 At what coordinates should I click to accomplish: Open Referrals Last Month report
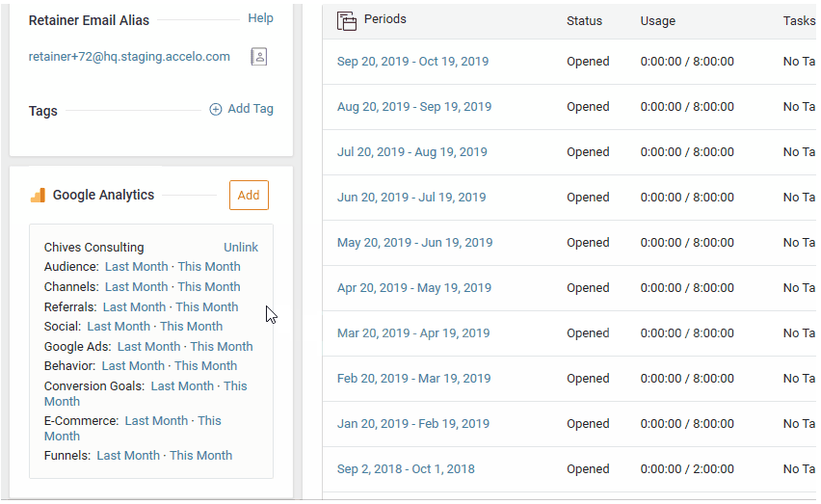[x=134, y=307]
